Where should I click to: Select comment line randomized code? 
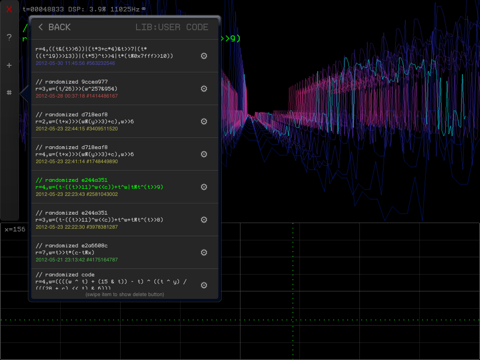[x=65, y=275]
